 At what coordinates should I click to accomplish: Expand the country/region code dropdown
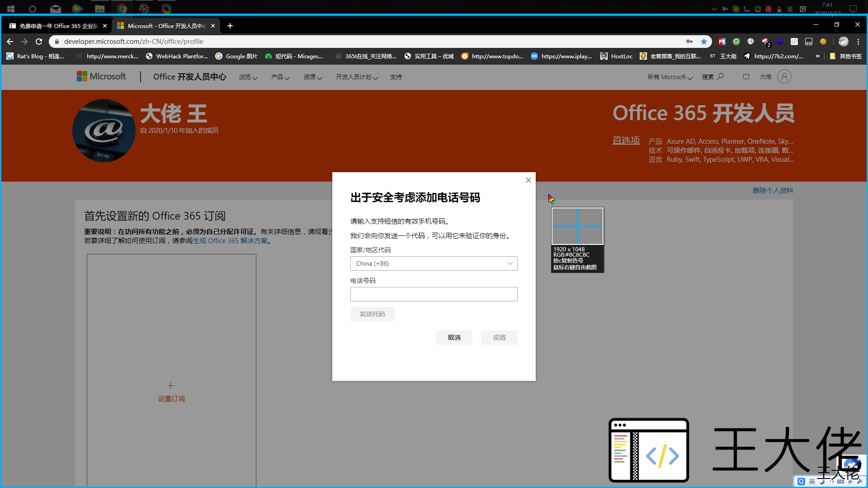pos(434,263)
